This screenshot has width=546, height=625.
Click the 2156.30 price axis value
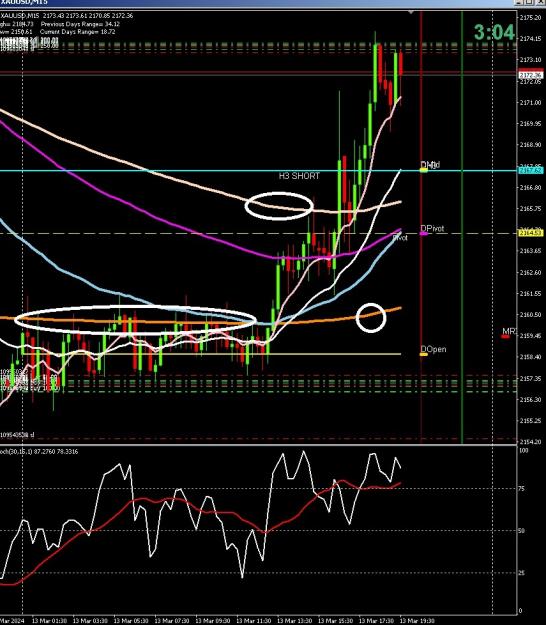tap(531, 399)
